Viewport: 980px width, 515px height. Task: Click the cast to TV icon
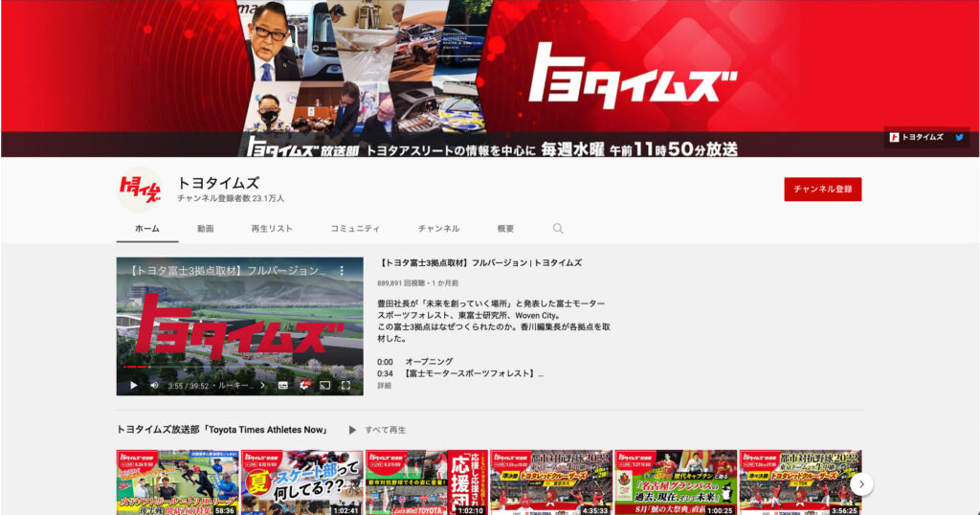tap(324, 385)
